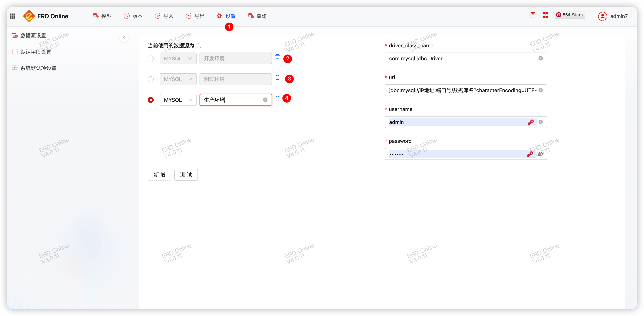The image size is (644, 316).
Task: Clear the username field value
Action: coord(541,122)
